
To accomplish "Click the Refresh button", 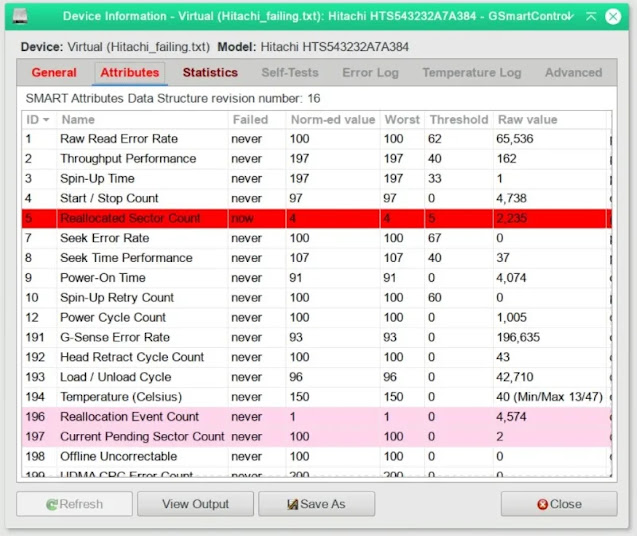I will (74, 504).
